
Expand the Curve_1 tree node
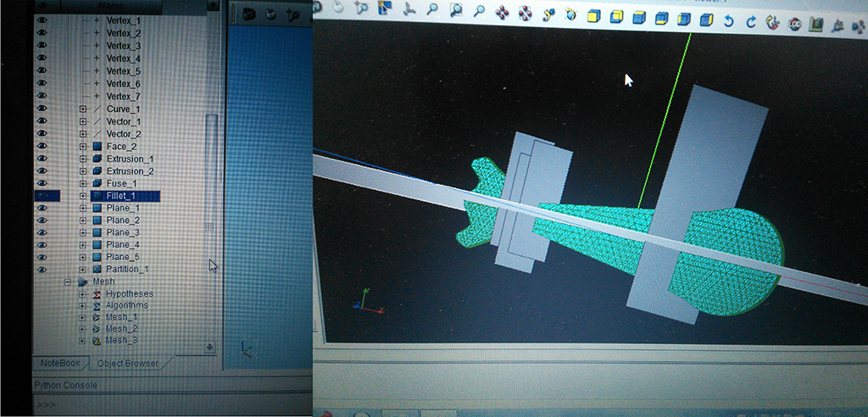click(83, 109)
